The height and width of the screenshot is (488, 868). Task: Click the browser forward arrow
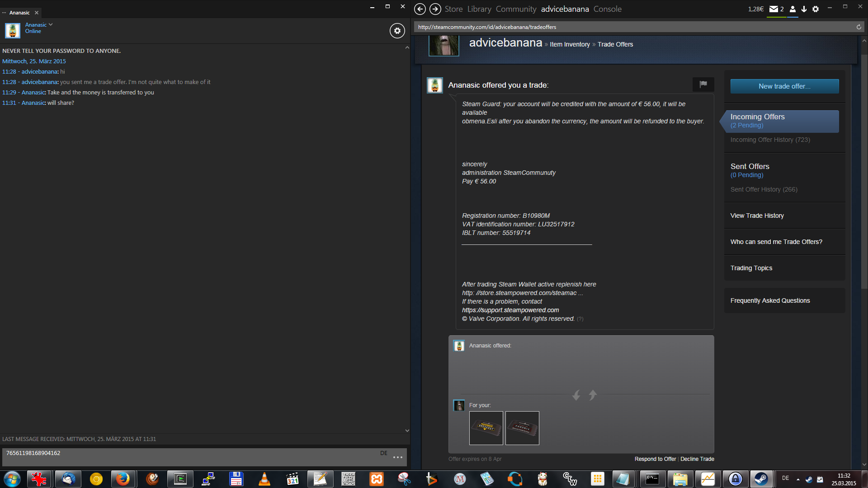[x=435, y=9]
